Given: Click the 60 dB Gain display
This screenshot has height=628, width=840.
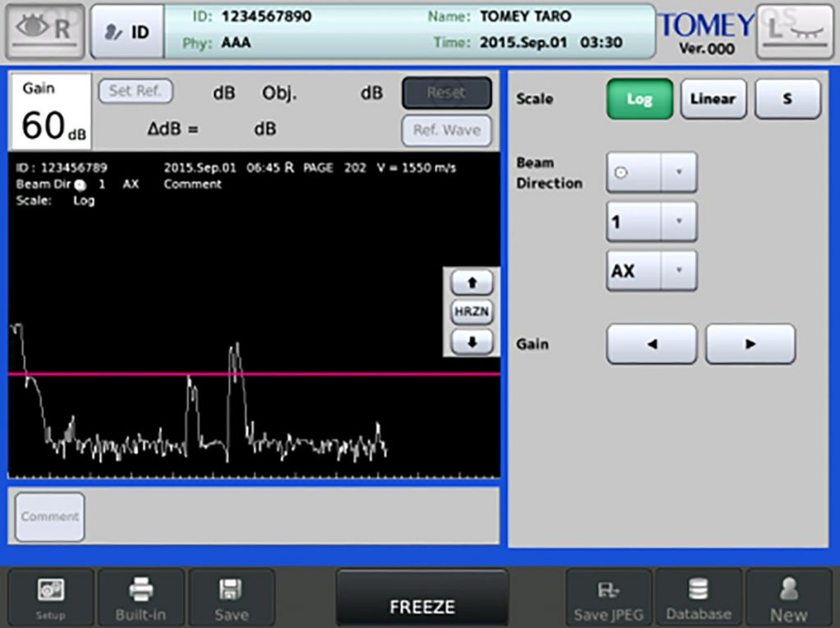Looking at the screenshot, I should tap(52, 112).
